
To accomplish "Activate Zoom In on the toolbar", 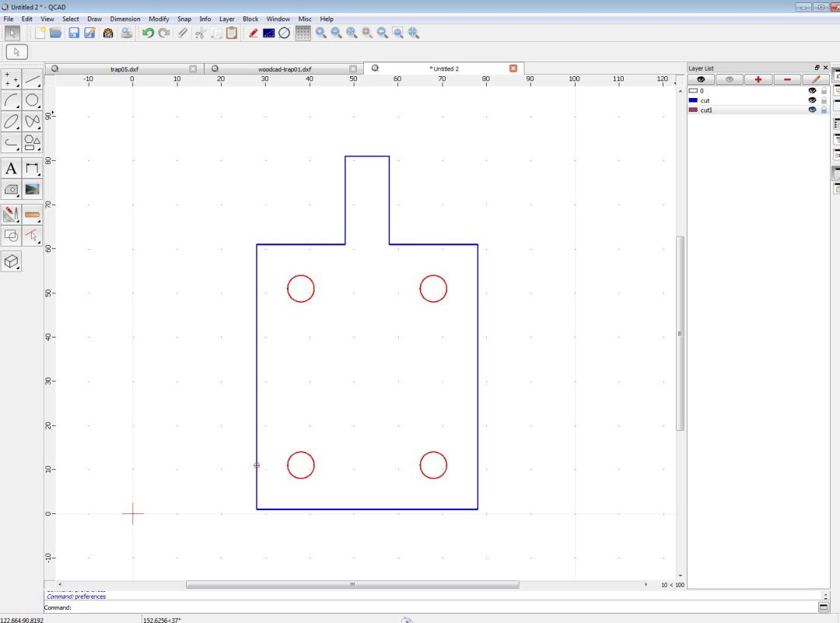I will tap(321, 33).
